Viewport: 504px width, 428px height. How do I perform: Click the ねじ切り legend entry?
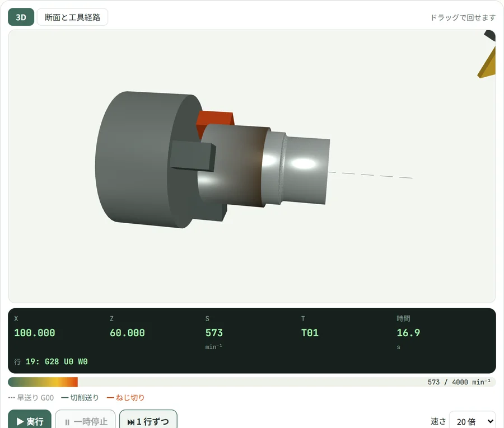click(x=125, y=398)
